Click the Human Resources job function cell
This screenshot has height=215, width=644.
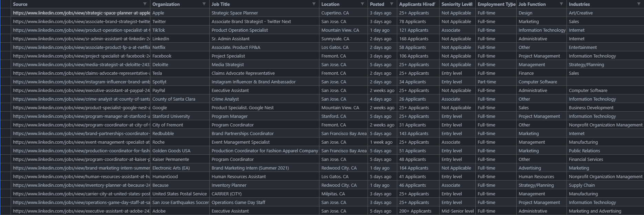541,176
